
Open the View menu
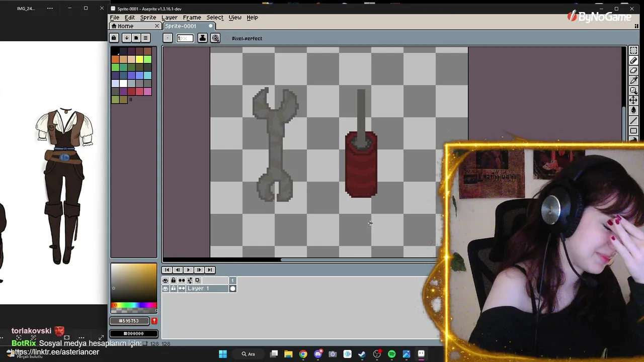pos(235,18)
